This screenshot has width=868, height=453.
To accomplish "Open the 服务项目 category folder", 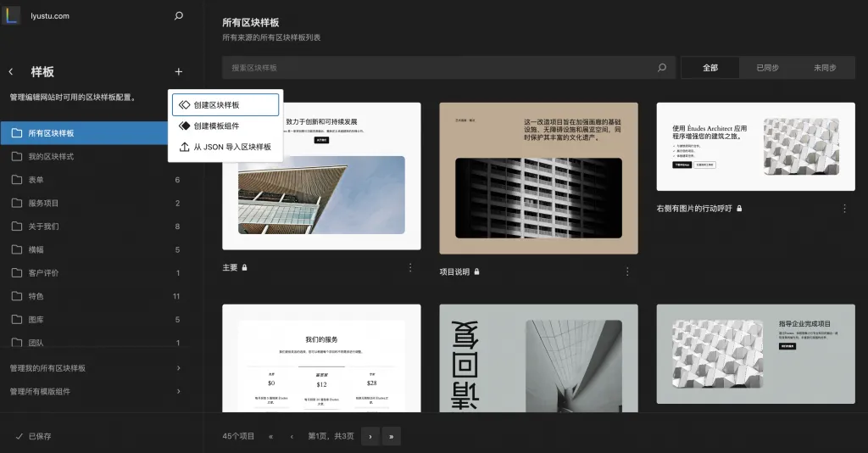I will coord(44,204).
